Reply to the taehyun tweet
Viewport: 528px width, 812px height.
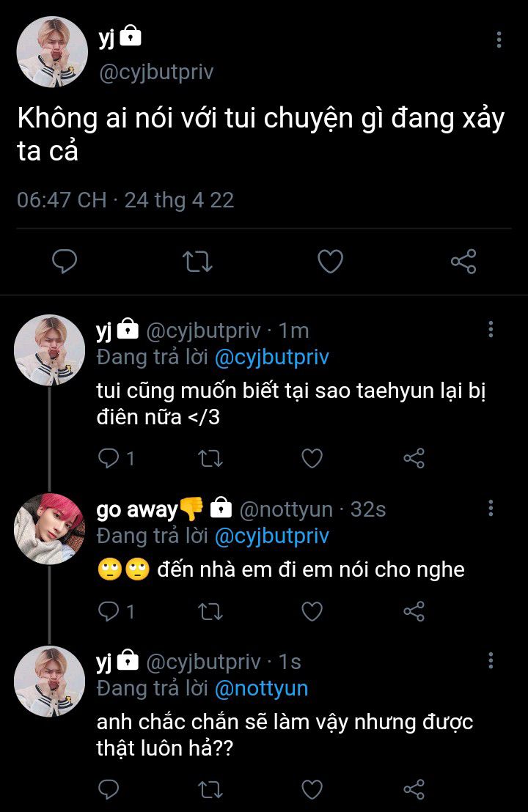108,459
